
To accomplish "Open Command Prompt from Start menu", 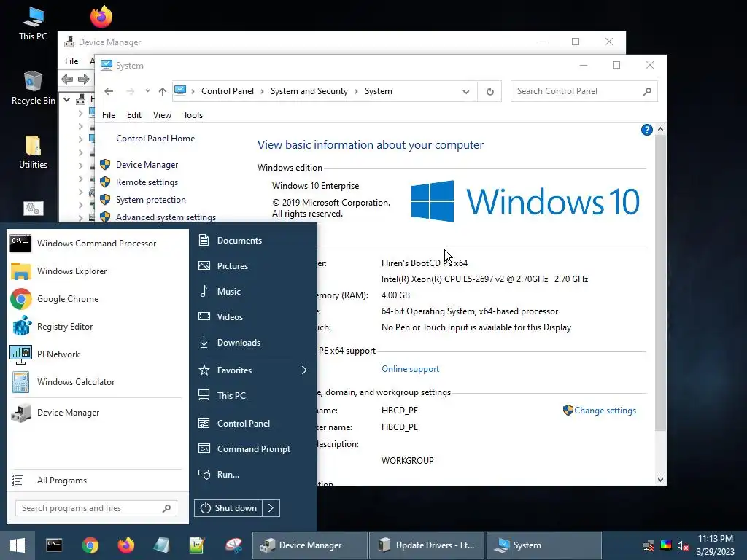I will click(x=252, y=449).
